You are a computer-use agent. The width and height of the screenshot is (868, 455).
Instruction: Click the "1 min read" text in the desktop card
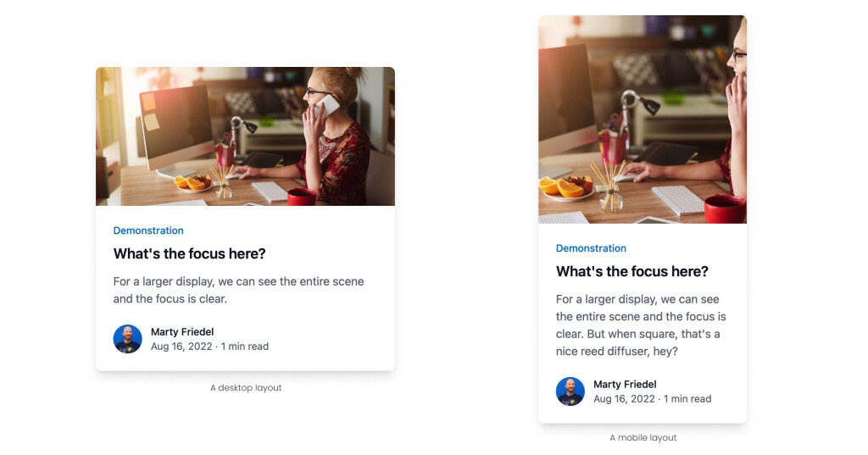(245, 347)
